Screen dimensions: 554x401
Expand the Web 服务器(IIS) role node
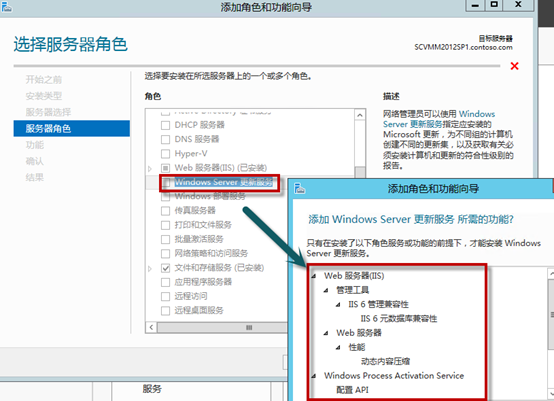click(x=150, y=169)
